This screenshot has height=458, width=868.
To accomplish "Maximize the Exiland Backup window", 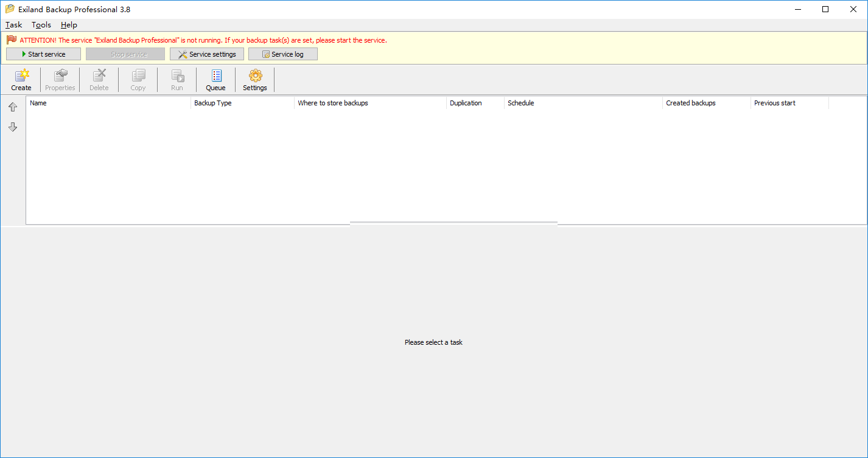I will (x=825, y=9).
